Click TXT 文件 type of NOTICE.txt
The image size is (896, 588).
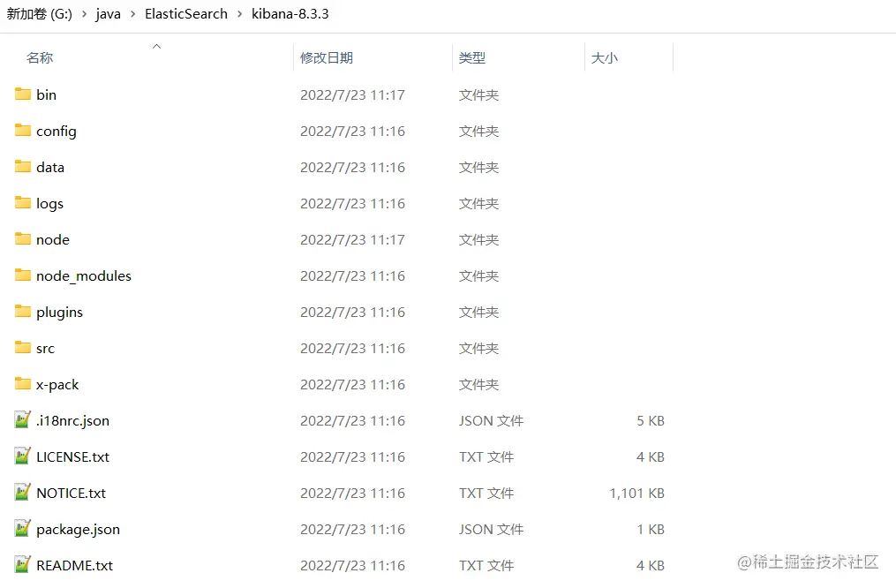[x=486, y=494]
